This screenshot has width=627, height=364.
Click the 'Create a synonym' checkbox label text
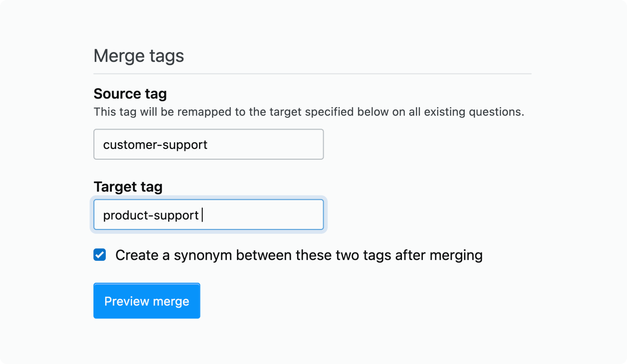click(299, 255)
